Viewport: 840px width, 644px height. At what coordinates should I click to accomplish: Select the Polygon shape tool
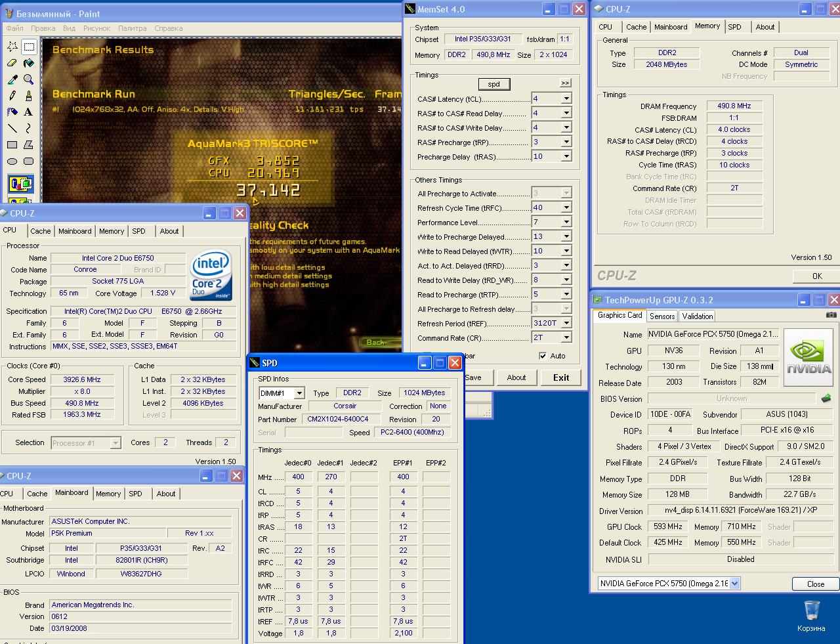29,145
